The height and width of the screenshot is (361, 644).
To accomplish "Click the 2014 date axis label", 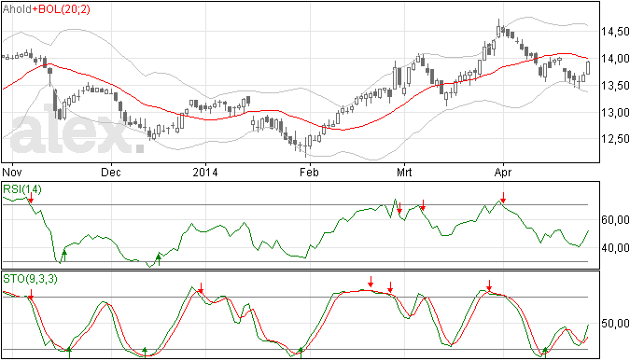I will 205,172.
